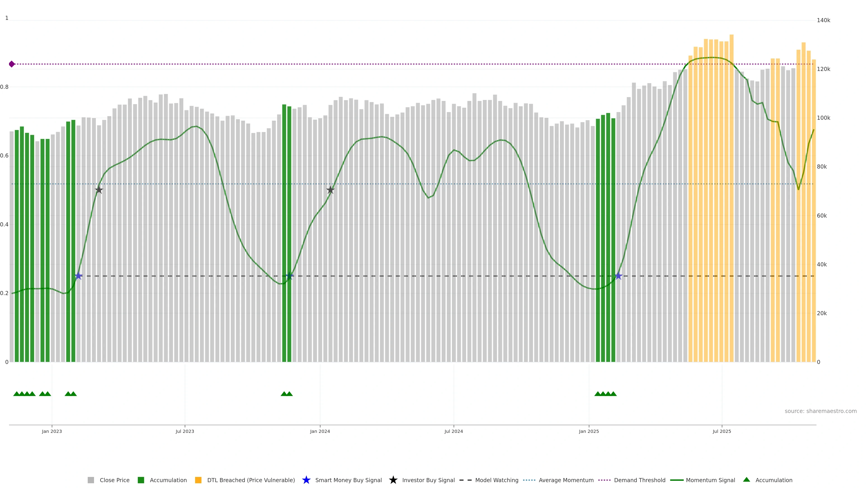
Task: Toggle the Close Price legend entry
Action: 114,480
